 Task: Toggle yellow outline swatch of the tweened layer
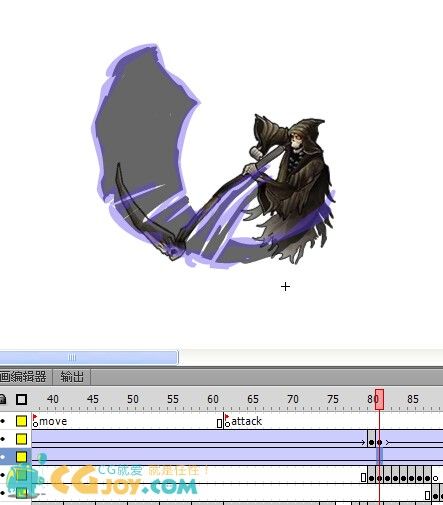[x=21, y=439]
